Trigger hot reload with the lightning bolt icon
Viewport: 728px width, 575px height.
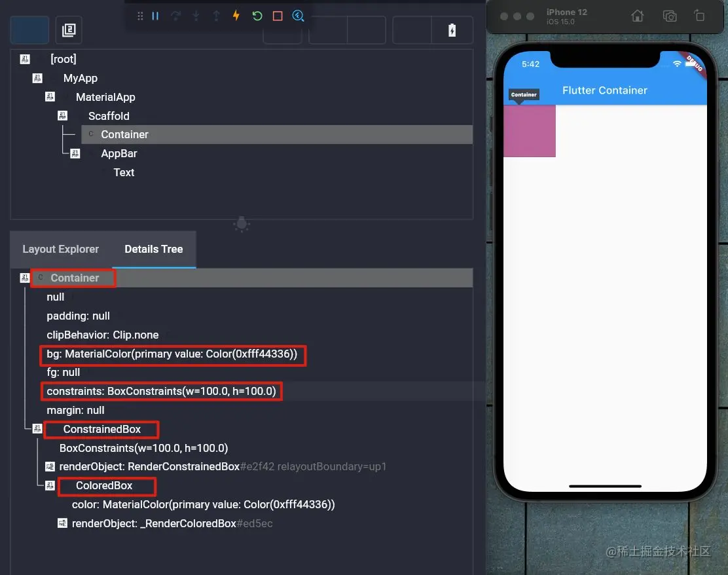[x=236, y=16]
